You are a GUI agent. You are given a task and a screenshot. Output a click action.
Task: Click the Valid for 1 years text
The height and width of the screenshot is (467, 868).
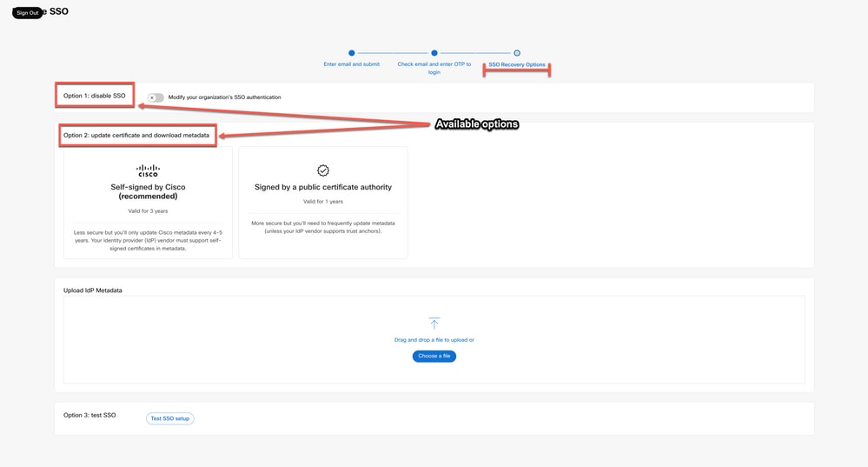[x=322, y=202]
